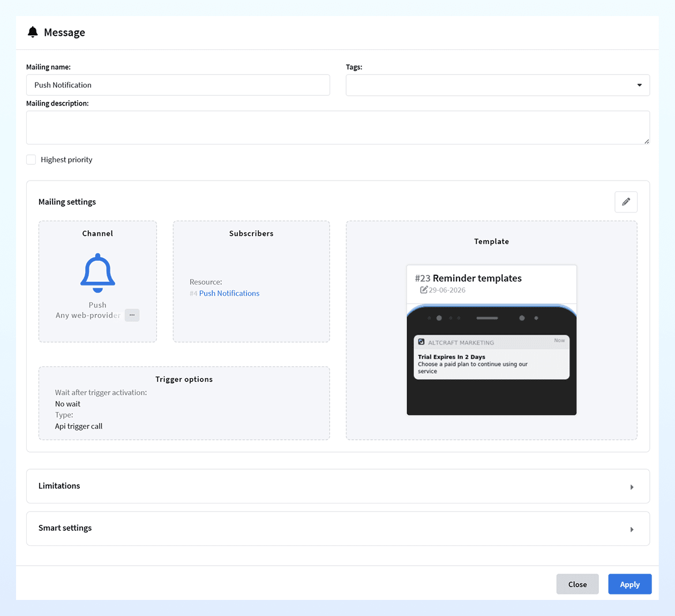Screen dimensions: 675x616
Task: Click the Apply button
Action: pos(630,584)
